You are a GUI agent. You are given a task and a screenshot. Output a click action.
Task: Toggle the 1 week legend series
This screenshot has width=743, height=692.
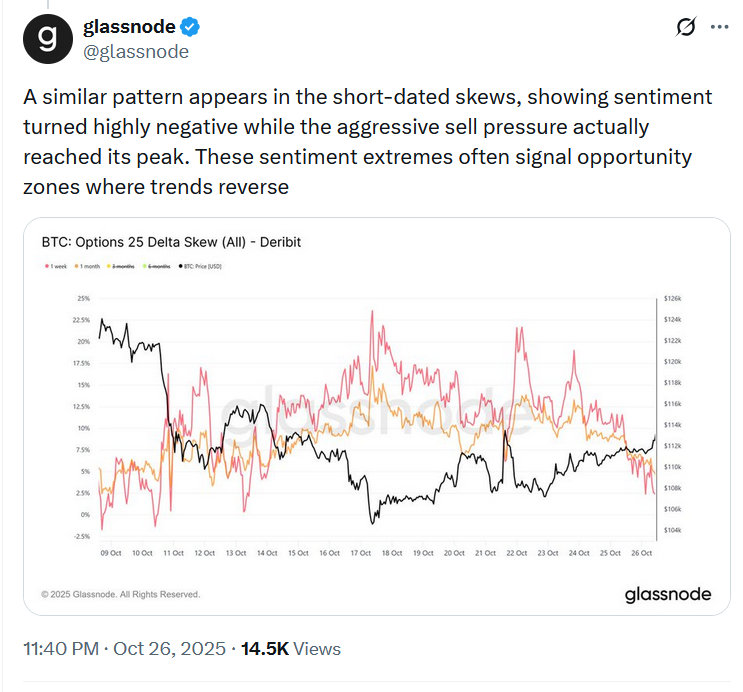pos(61,266)
